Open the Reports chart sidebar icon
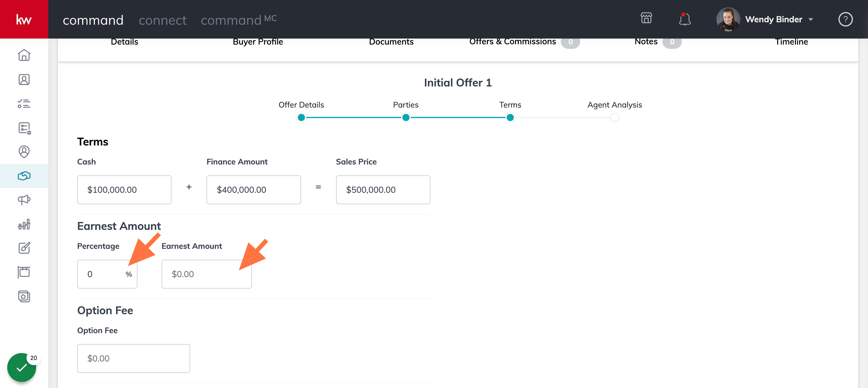 click(x=24, y=224)
